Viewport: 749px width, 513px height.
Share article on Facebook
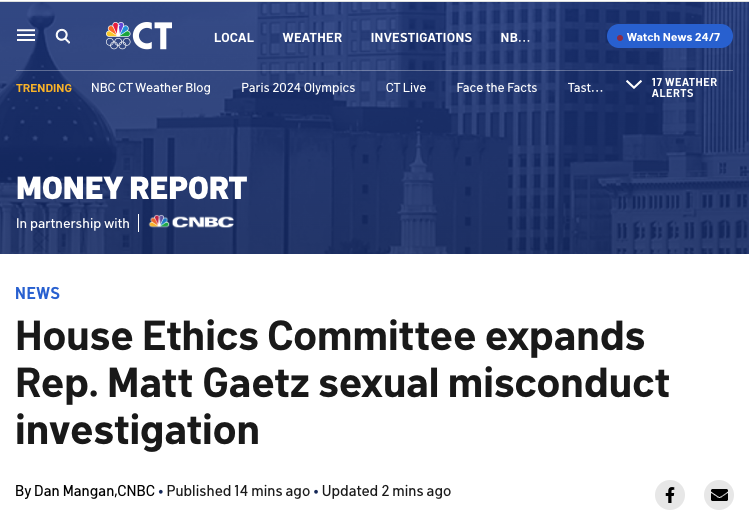coord(669,494)
